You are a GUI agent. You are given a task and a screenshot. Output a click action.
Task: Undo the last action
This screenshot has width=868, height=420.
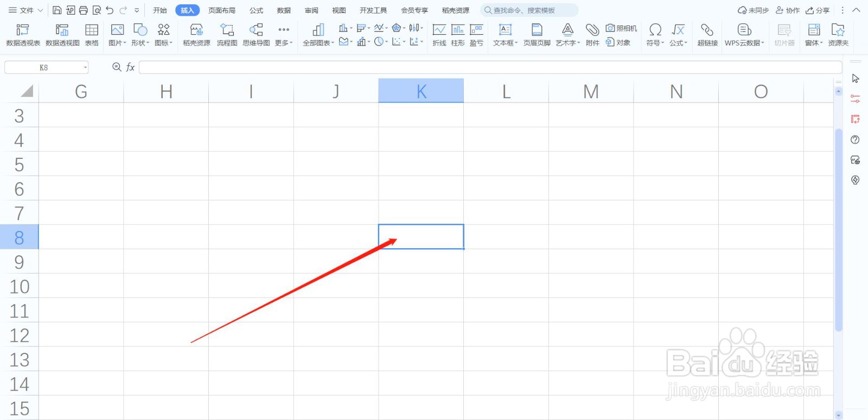pos(110,10)
